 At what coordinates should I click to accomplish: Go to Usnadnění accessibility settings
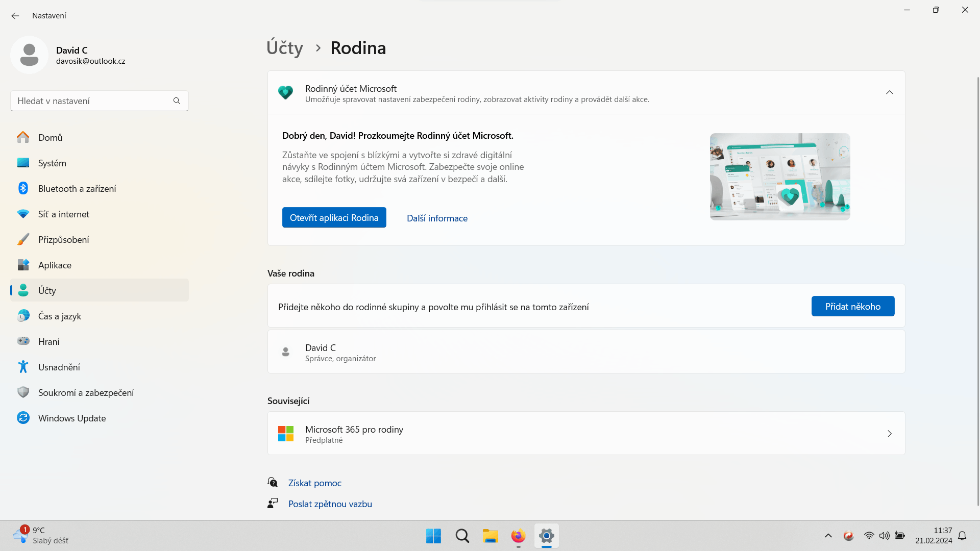tap(59, 367)
